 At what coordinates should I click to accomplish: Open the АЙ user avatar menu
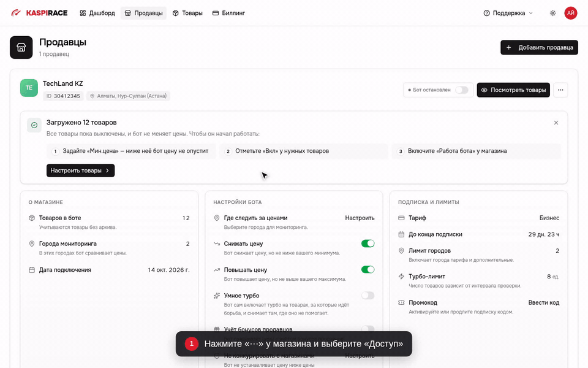[571, 13]
